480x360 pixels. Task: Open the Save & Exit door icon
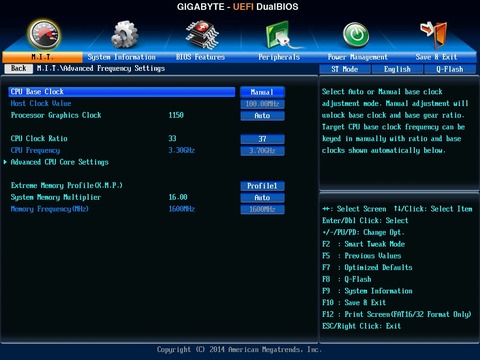click(x=434, y=34)
